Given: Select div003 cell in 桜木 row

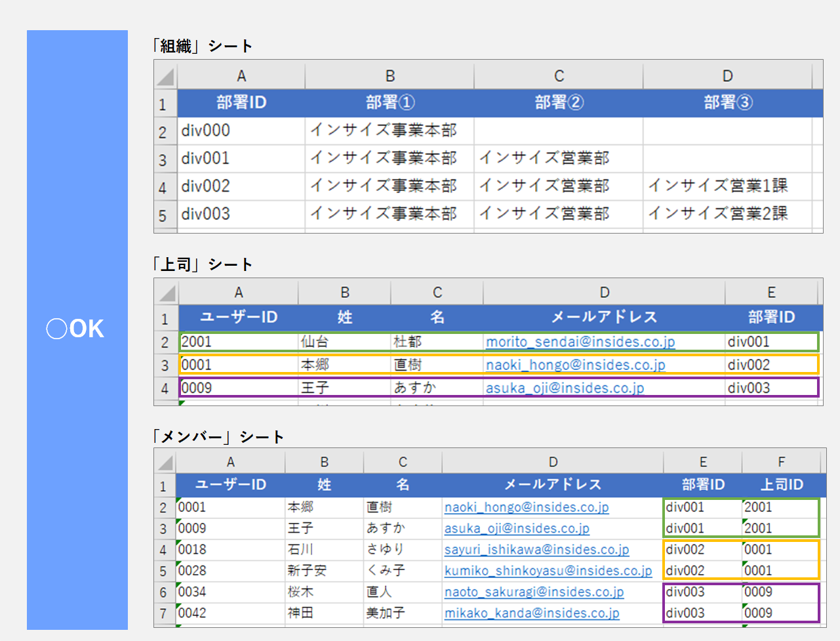Looking at the screenshot, I should [703, 592].
